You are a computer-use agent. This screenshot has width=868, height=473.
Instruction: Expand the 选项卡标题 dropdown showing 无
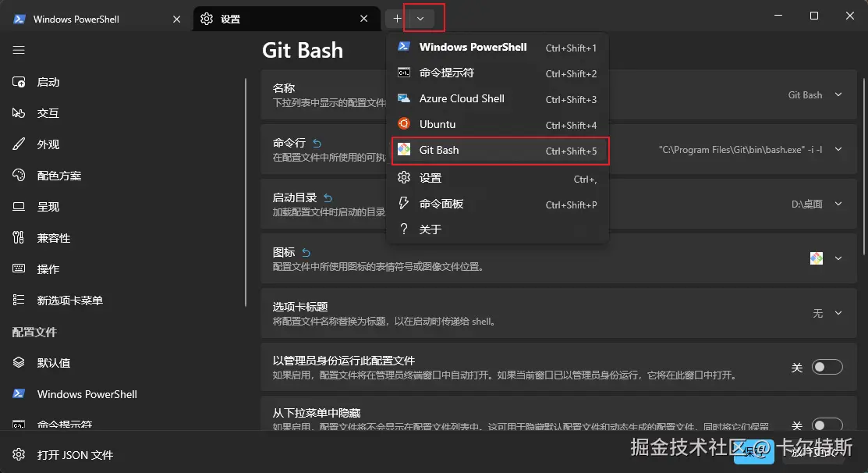pyautogui.click(x=838, y=313)
